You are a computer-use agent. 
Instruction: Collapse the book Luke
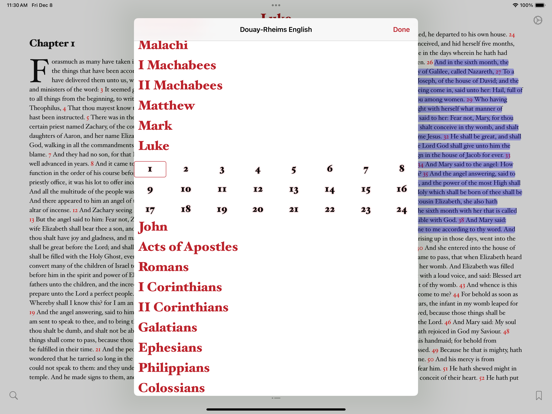pyautogui.click(x=153, y=146)
